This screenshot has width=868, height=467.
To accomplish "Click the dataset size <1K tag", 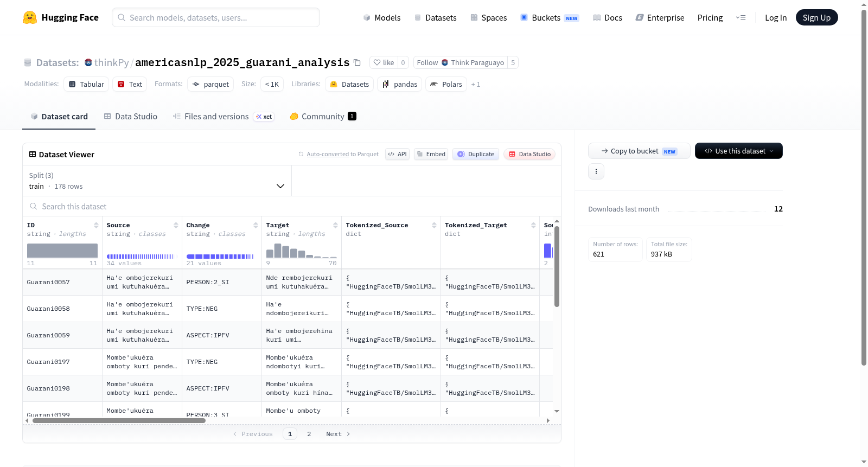I will click(x=272, y=84).
